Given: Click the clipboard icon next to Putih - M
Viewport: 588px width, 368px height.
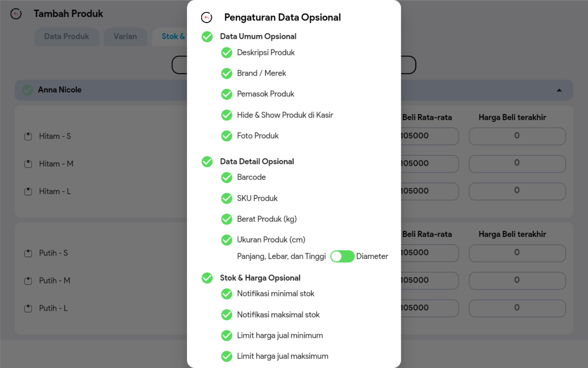Looking at the screenshot, I should tap(28, 281).
